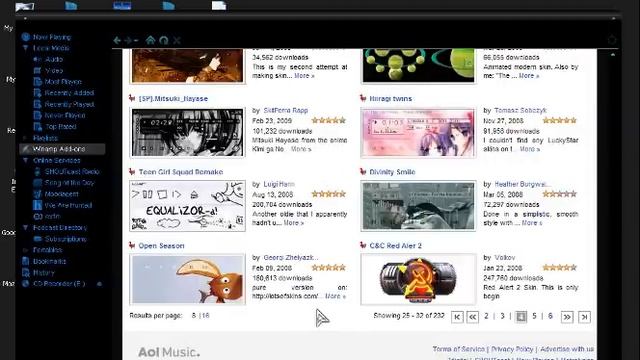Click the Open Season fish thumbnail
640x360 pixels.
[x=187, y=280]
